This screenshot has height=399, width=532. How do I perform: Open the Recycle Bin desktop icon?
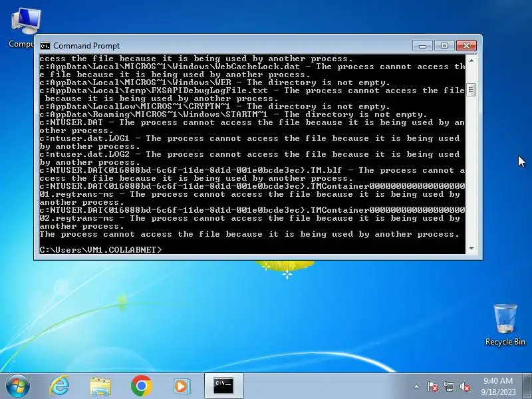tap(505, 325)
